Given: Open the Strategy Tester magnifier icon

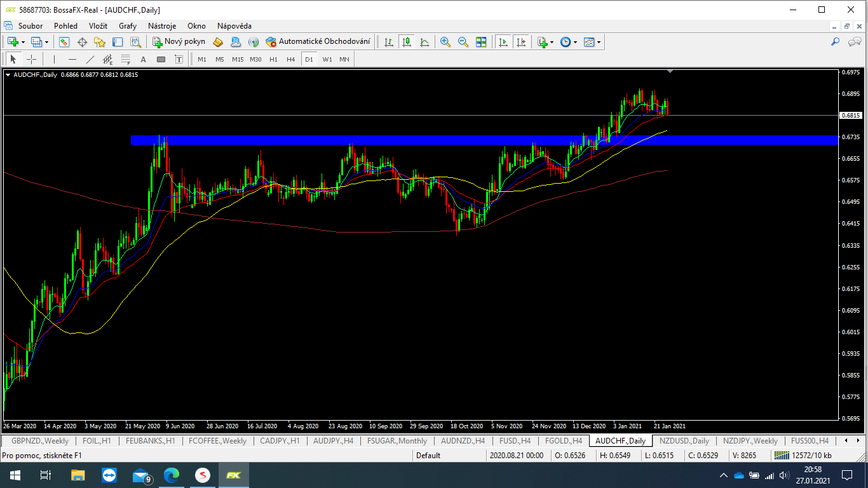Looking at the screenshot, I should click(135, 42).
